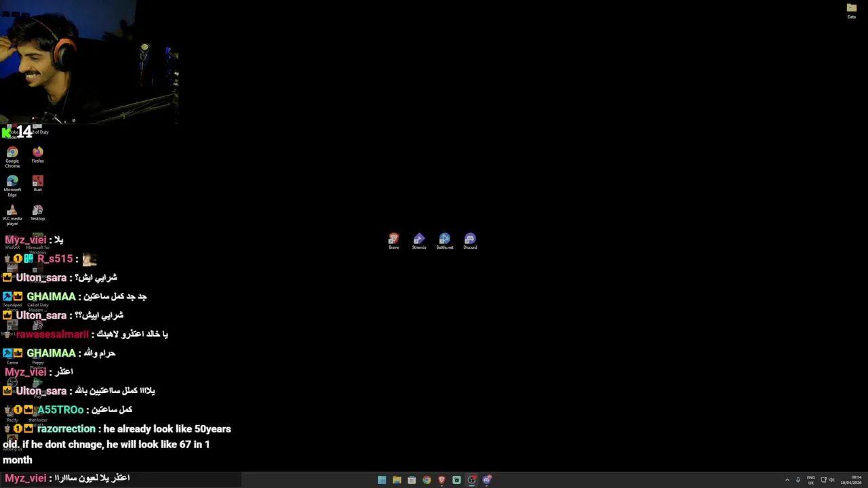Open the network icon in system tray
Image resolution: width=868 pixels, height=488 pixels.
coord(823,480)
